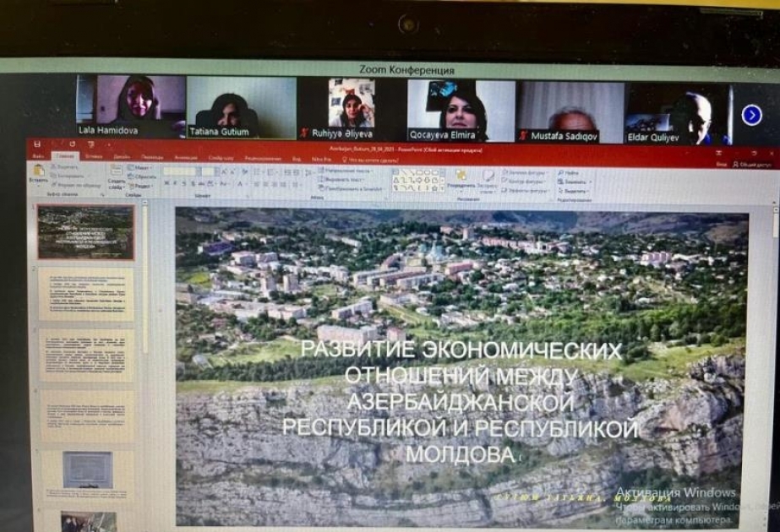Open Направление текста (Text Direction) dropdown
This screenshot has width=780, height=532.
(x=346, y=171)
